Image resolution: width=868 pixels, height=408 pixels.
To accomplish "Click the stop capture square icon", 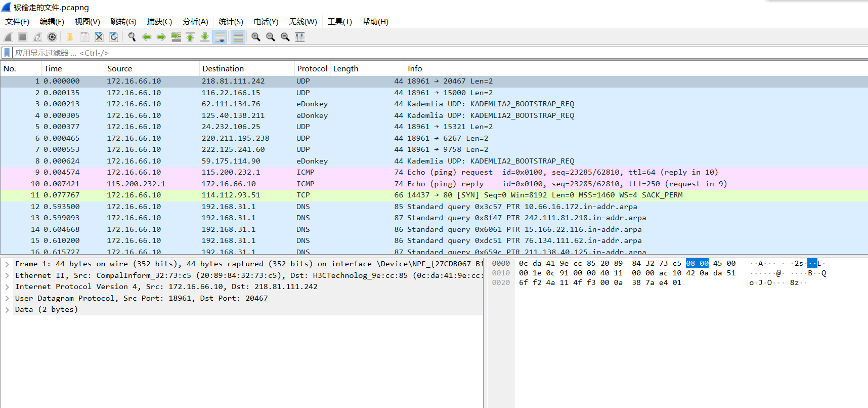I will 23,37.
